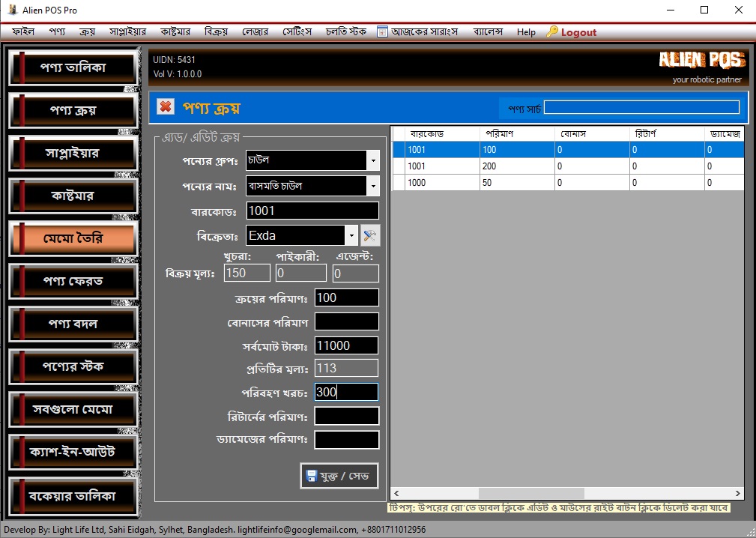Open the সাপ্লাইয়ার menu in the menu bar
The image size is (756, 538).
(125, 32)
